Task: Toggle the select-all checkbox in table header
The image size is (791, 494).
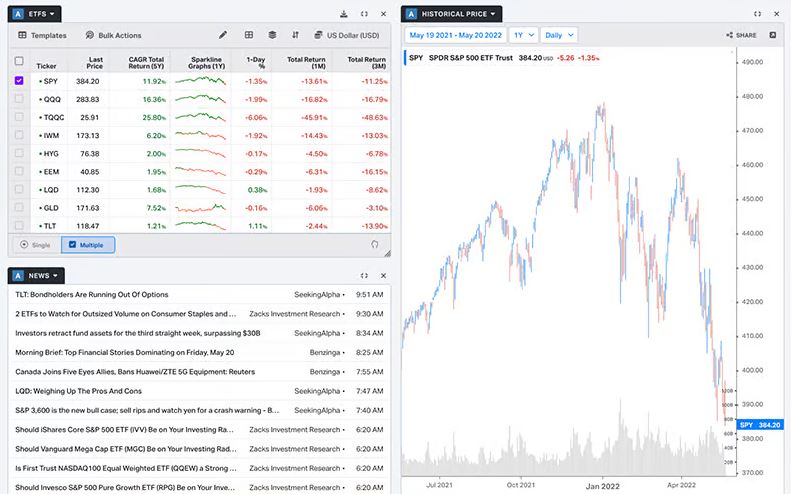Action: coord(19,61)
